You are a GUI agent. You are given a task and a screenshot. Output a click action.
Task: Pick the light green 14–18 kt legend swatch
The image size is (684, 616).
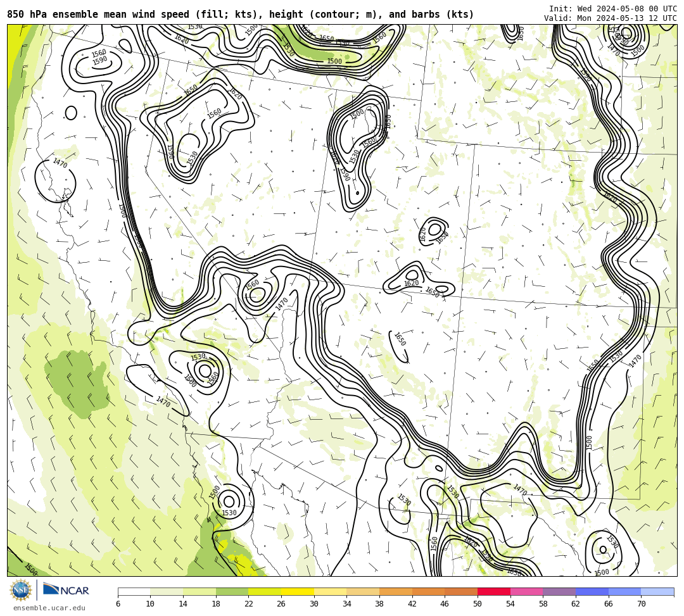(x=199, y=591)
